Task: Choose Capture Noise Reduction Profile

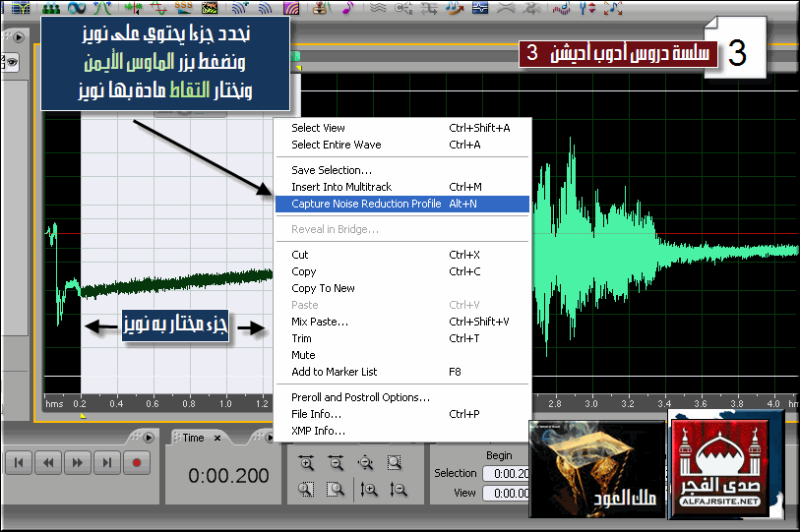Action: coord(402,204)
